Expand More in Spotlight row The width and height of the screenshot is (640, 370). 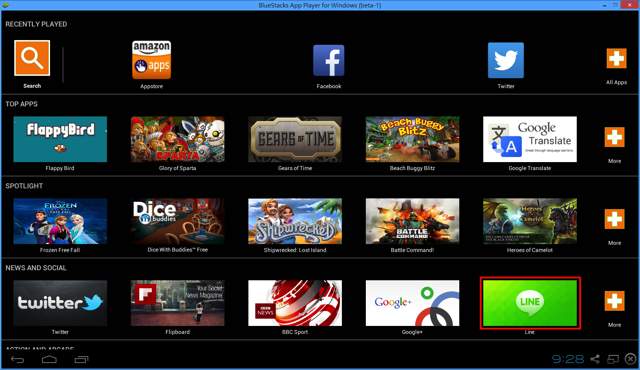pyautogui.click(x=614, y=219)
